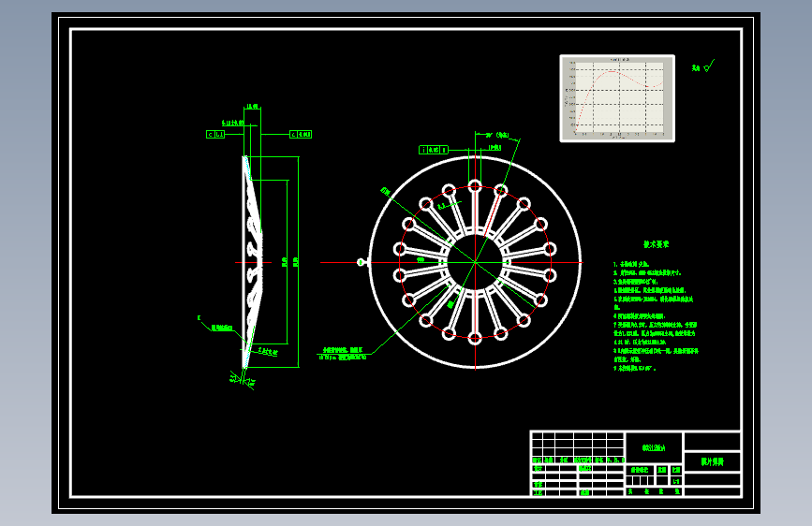Select the datum frame at the left of the side view
The image size is (812, 526).
point(215,134)
